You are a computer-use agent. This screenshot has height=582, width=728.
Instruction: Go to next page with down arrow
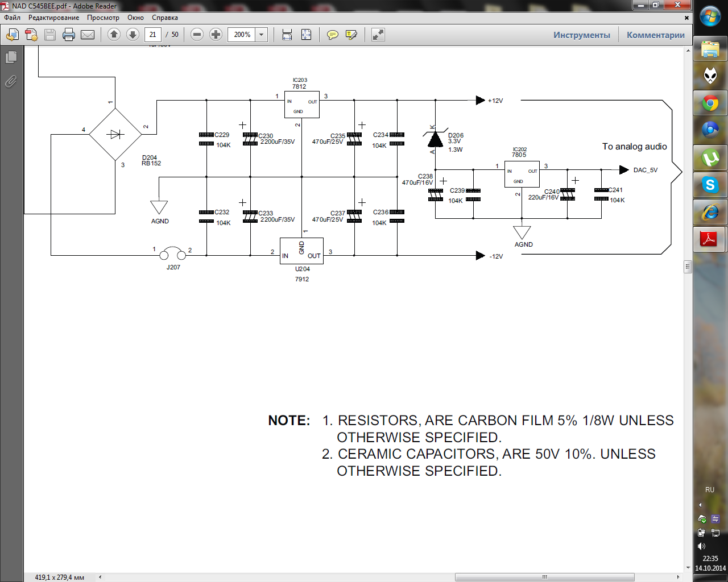coord(133,35)
